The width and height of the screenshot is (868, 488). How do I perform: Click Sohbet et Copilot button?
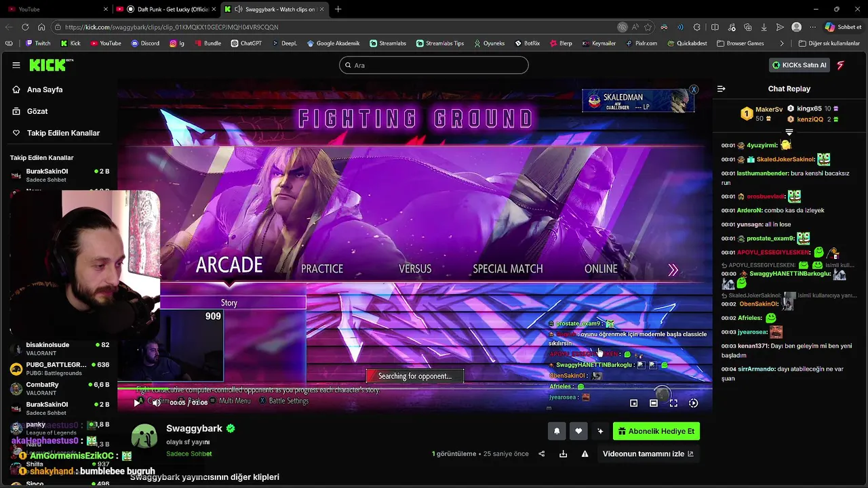point(844,27)
